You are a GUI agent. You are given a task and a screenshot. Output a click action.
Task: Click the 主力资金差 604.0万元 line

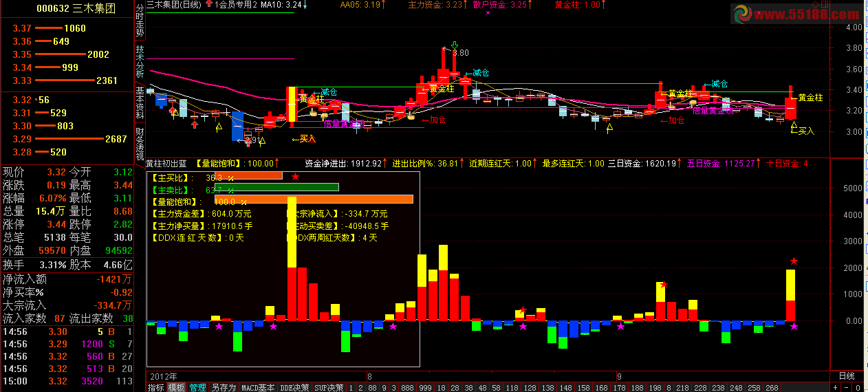[x=202, y=214]
